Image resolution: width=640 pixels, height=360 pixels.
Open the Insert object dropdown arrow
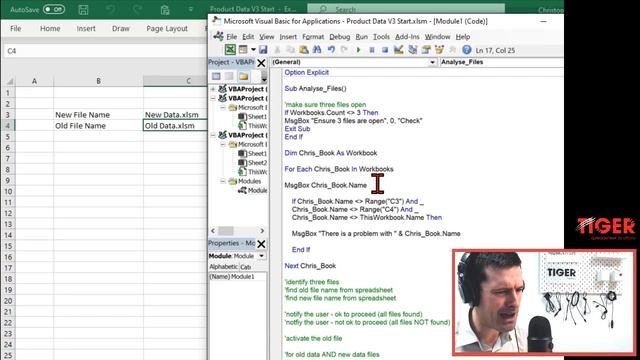coord(253,50)
